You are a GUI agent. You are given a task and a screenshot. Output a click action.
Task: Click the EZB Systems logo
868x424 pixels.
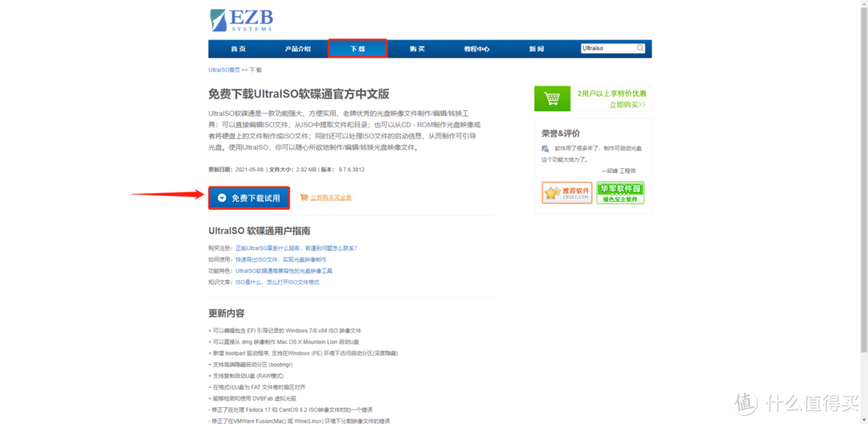tap(241, 20)
